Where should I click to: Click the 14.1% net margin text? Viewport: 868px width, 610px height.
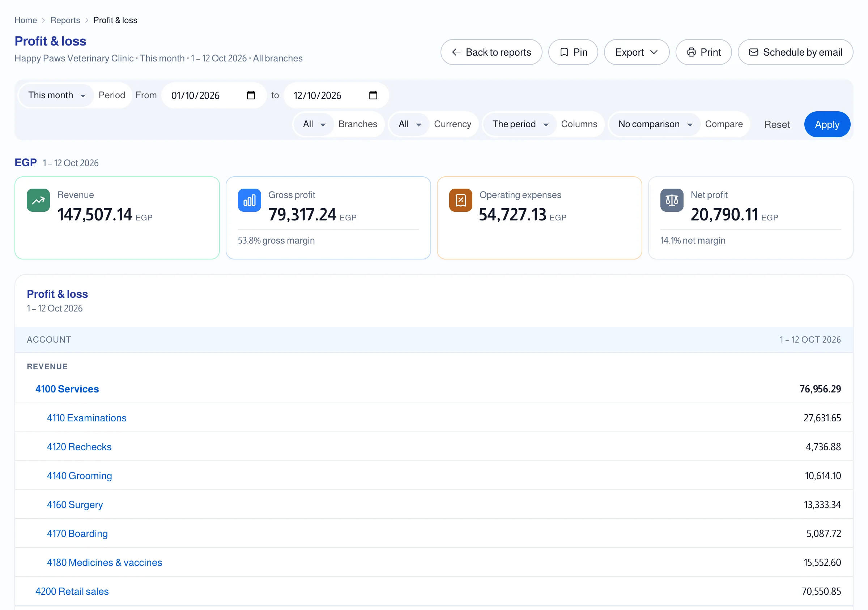click(693, 241)
